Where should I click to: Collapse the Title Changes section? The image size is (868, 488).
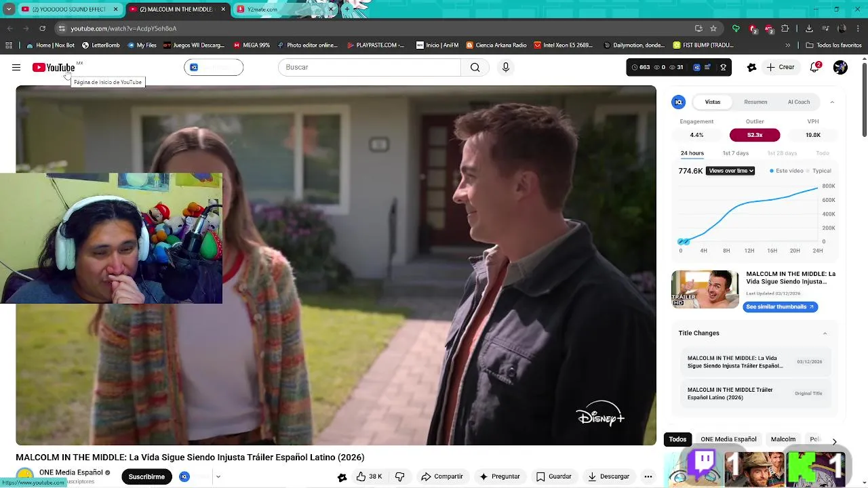825,333
